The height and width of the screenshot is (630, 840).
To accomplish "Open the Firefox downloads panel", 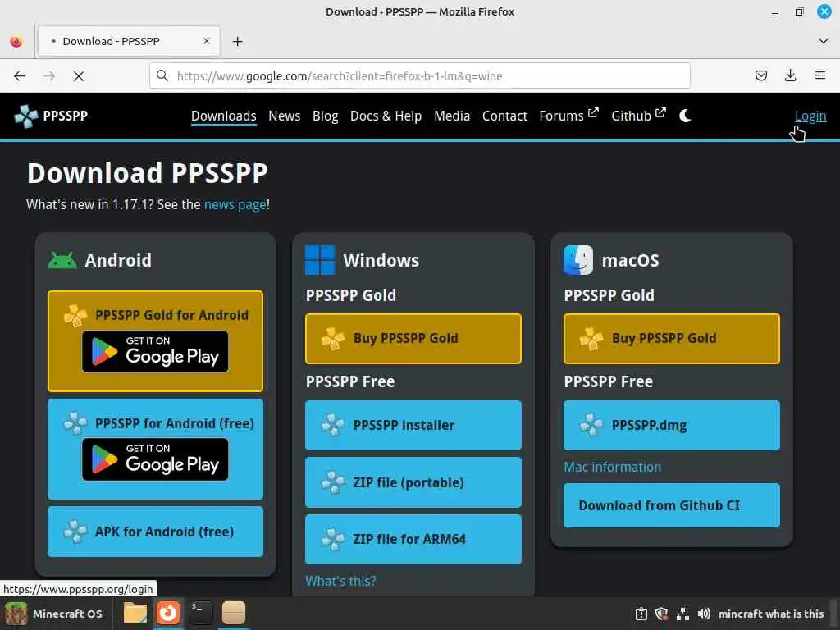I will click(x=790, y=75).
